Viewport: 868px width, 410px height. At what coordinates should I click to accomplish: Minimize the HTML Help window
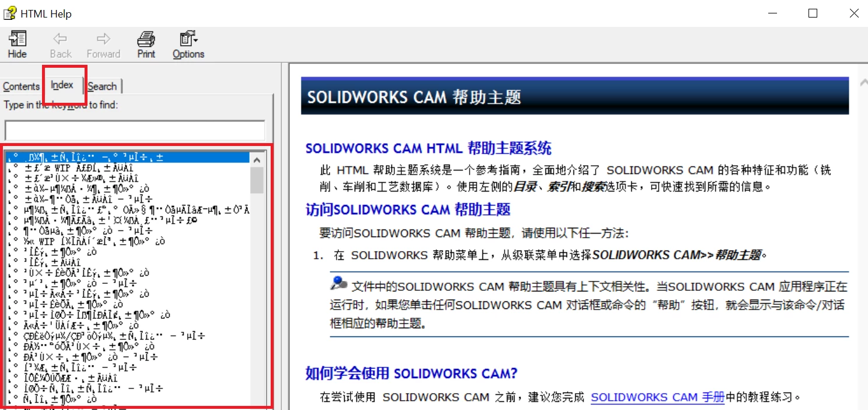tap(773, 13)
